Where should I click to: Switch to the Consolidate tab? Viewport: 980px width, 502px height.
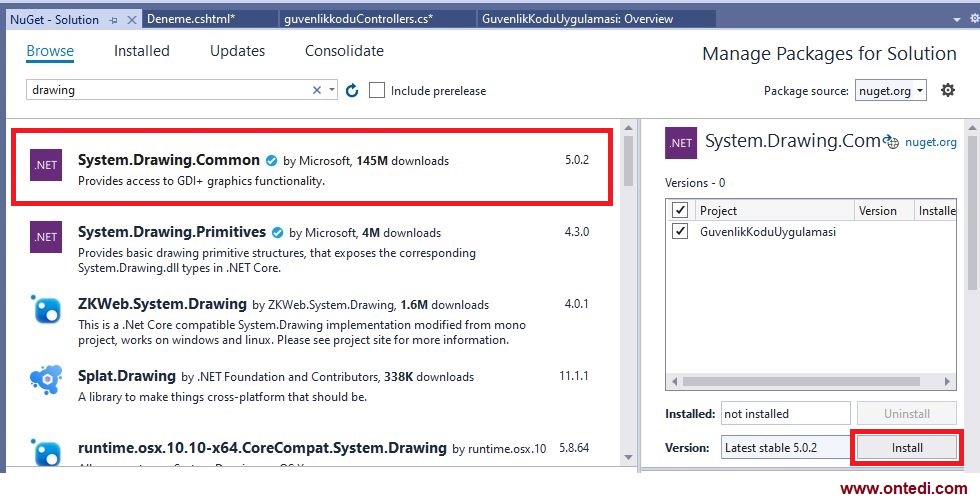344,51
